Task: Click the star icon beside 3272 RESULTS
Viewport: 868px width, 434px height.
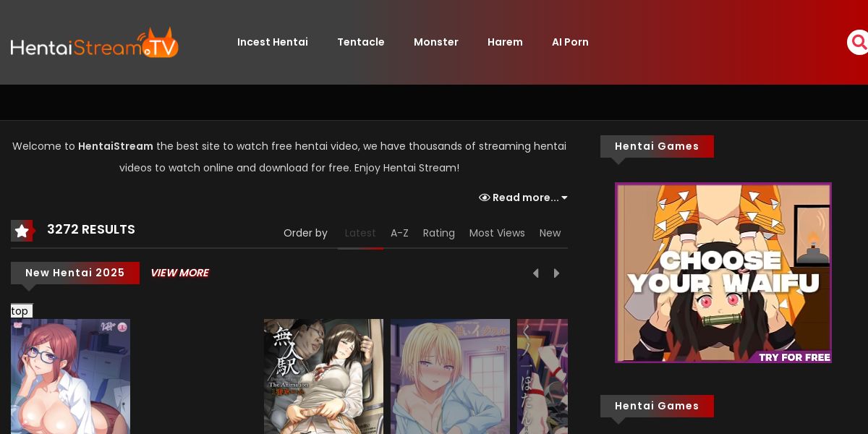Action: point(22,231)
